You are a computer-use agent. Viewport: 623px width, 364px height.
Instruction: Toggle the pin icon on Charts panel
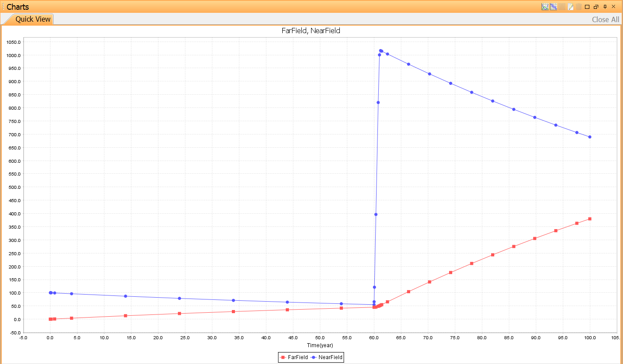(605, 7)
